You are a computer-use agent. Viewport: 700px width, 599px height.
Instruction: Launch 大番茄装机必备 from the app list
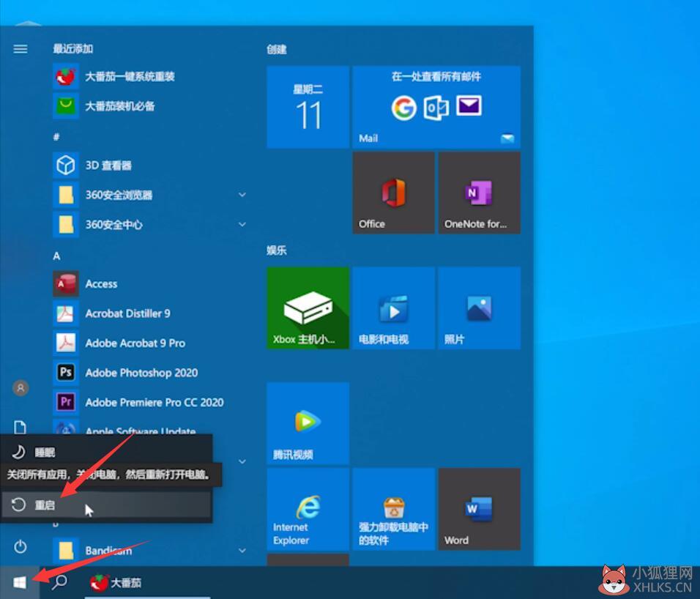pos(149,106)
